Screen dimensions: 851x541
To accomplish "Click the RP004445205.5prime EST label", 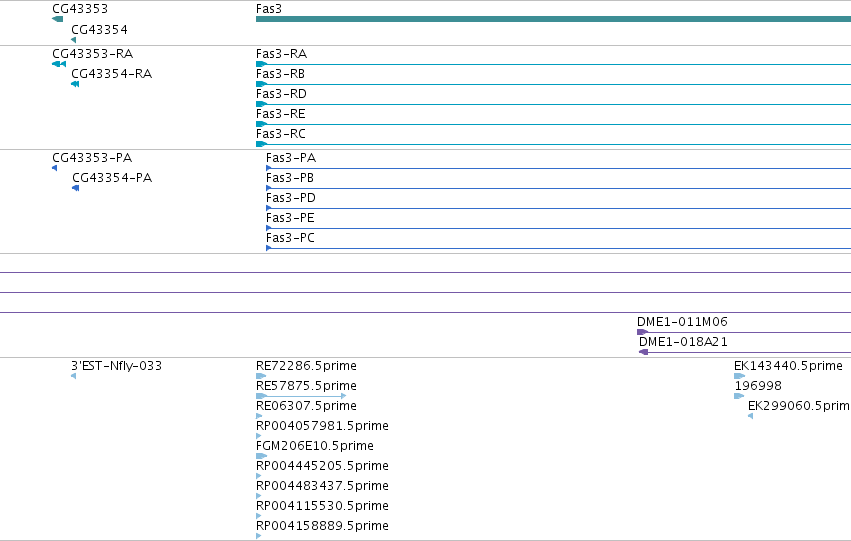I will tap(322, 466).
